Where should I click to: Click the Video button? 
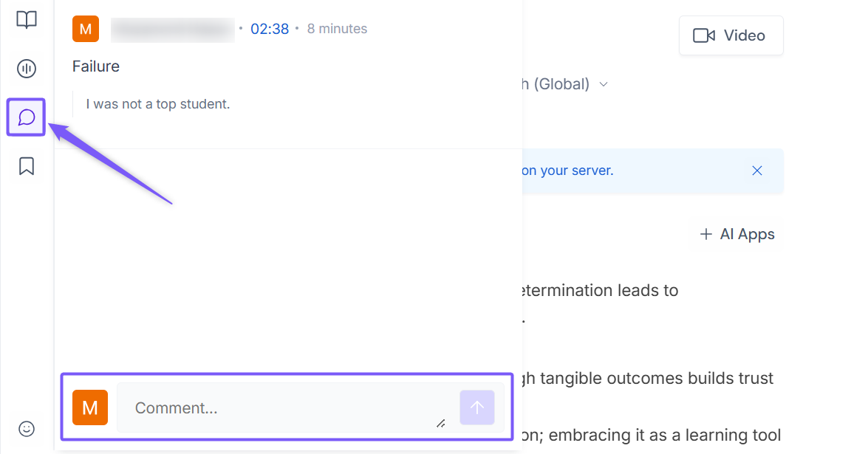point(731,35)
